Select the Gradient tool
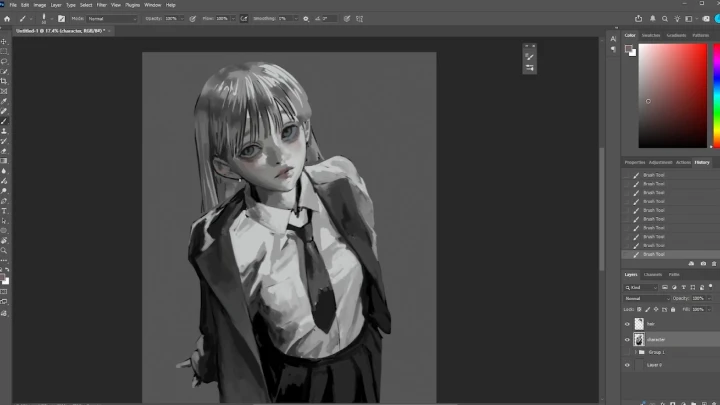The height and width of the screenshot is (405, 720). pos(4,161)
